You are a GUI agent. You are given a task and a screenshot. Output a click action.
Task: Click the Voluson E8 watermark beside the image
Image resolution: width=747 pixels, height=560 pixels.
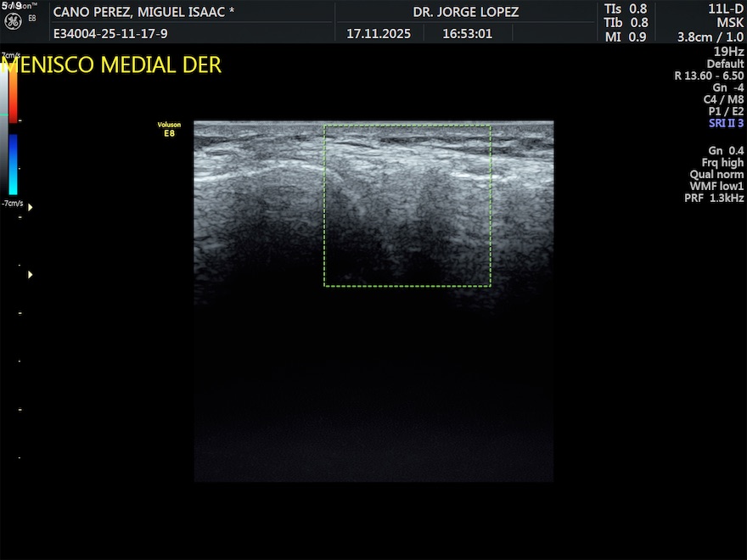point(169,129)
